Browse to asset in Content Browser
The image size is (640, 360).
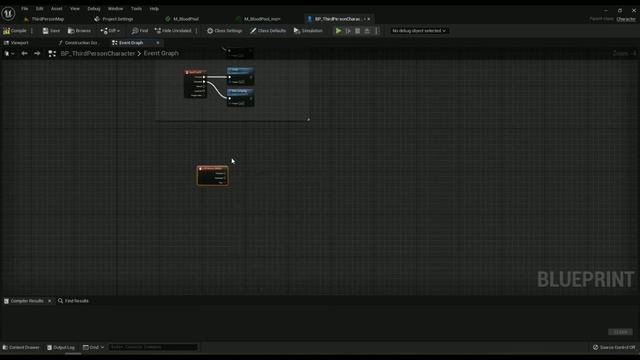click(x=80, y=31)
